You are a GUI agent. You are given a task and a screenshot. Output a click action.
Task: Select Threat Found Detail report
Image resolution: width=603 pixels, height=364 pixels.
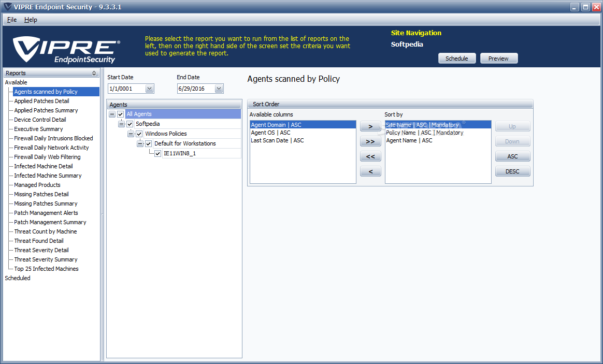point(39,241)
